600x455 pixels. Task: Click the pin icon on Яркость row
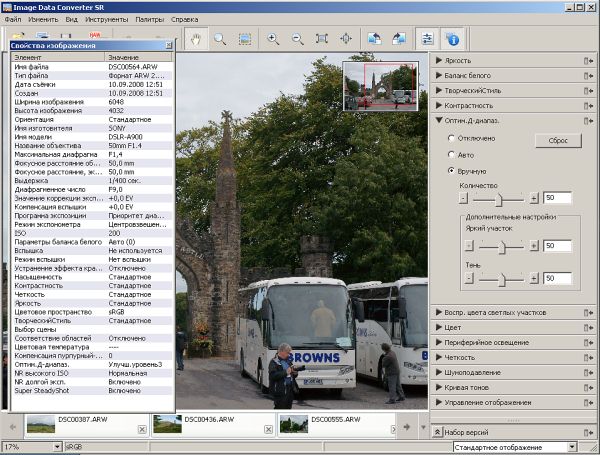[x=589, y=60]
